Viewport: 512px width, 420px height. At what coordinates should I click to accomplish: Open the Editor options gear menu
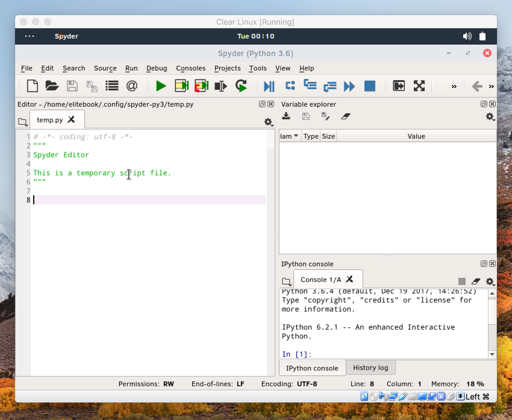tap(268, 122)
